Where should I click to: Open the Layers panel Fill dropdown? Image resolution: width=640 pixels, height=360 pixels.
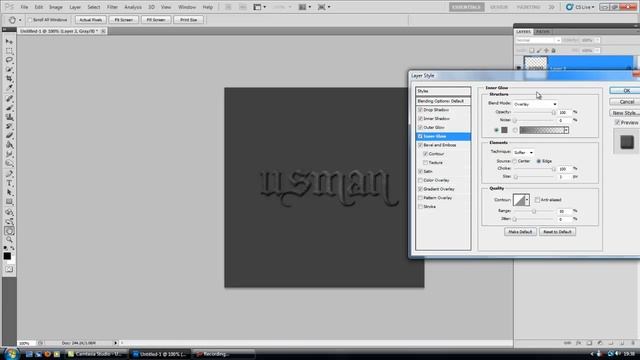click(598, 50)
